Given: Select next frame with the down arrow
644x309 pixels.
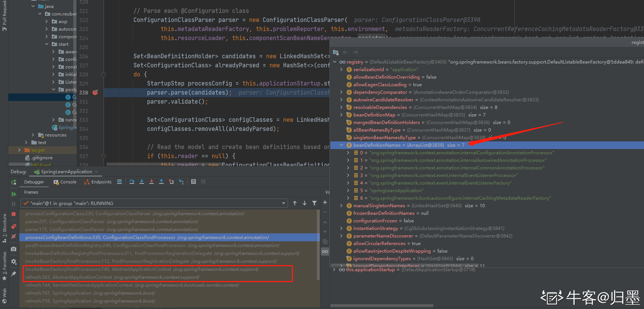Looking at the screenshot, I should click(x=305, y=203).
